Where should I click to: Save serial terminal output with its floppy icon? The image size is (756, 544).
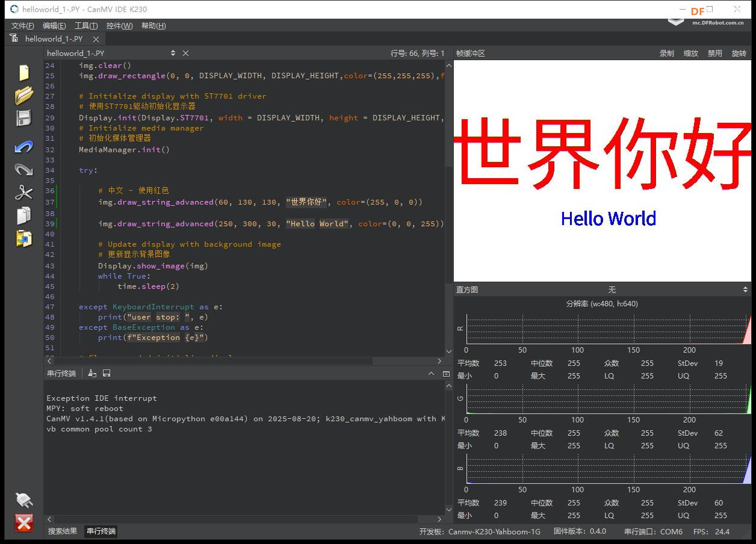point(107,373)
